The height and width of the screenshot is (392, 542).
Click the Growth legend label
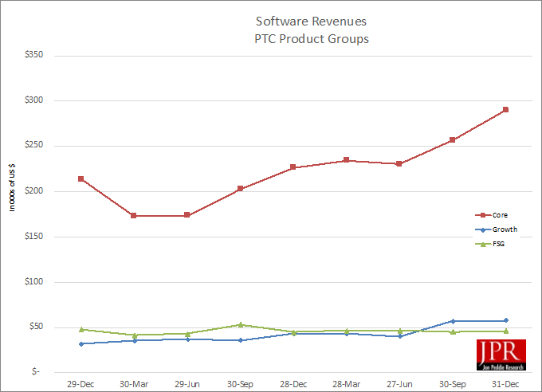(505, 229)
